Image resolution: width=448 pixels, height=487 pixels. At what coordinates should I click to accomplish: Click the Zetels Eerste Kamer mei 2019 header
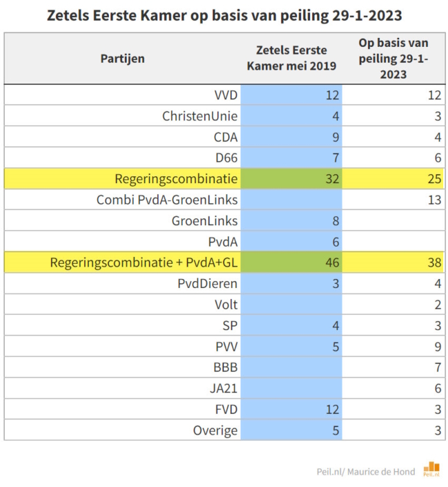click(x=291, y=58)
